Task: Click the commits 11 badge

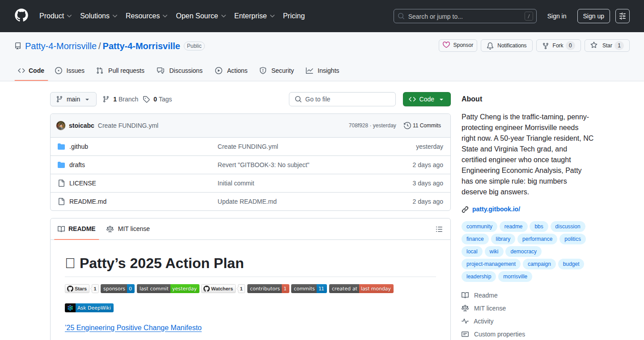Action: click(x=309, y=289)
